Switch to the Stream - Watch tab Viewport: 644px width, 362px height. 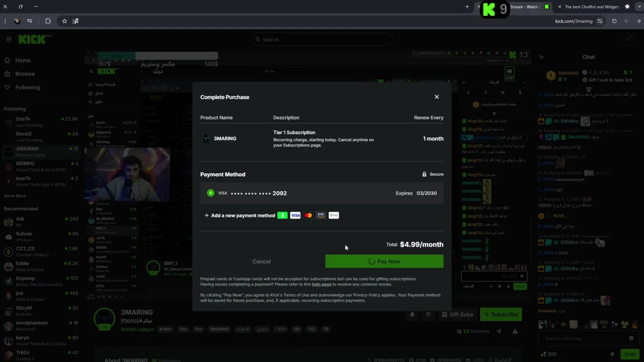coord(524,7)
